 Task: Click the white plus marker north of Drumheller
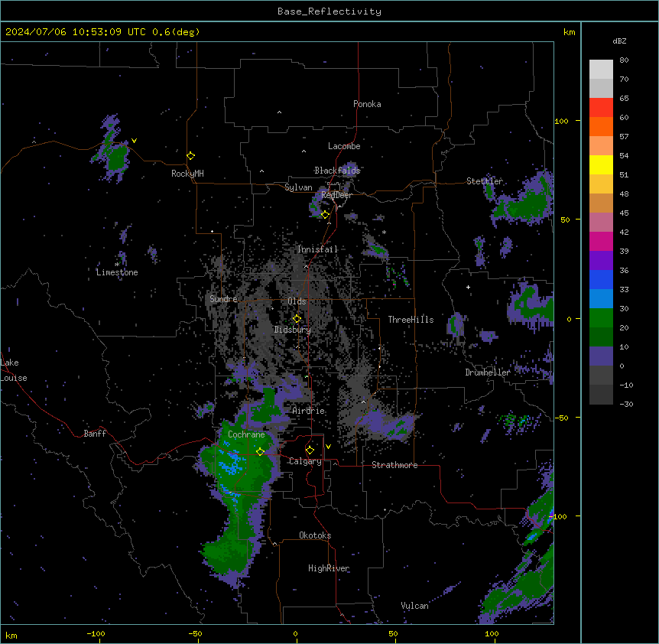[x=468, y=287]
